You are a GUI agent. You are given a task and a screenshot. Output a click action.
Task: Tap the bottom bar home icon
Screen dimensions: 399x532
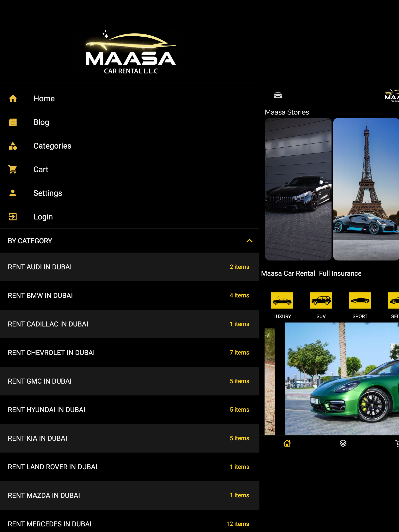pos(287,443)
